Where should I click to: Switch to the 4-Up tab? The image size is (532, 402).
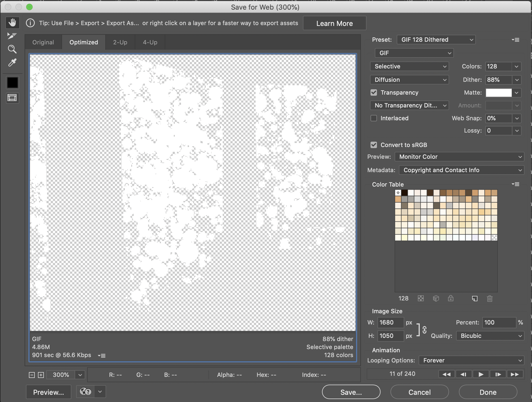[150, 42]
